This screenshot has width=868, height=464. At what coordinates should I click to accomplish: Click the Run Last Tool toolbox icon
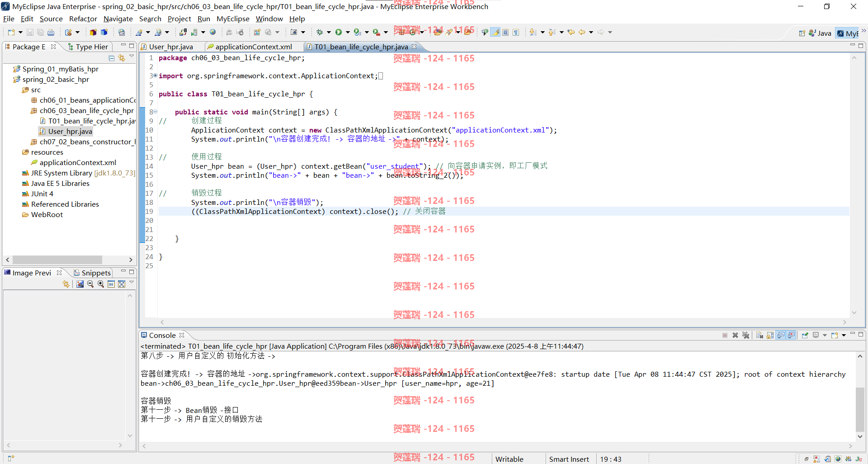376,32
